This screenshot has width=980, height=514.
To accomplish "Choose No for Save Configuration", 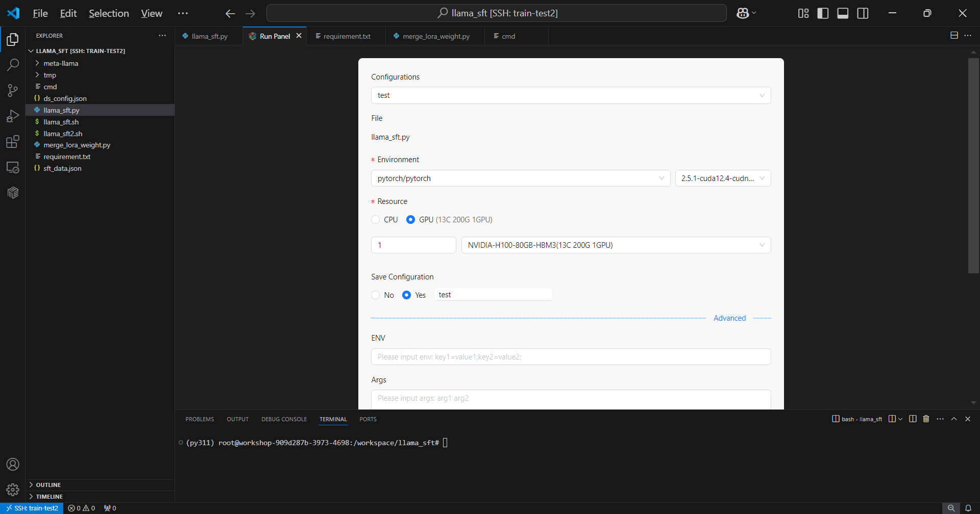I will tap(376, 295).
